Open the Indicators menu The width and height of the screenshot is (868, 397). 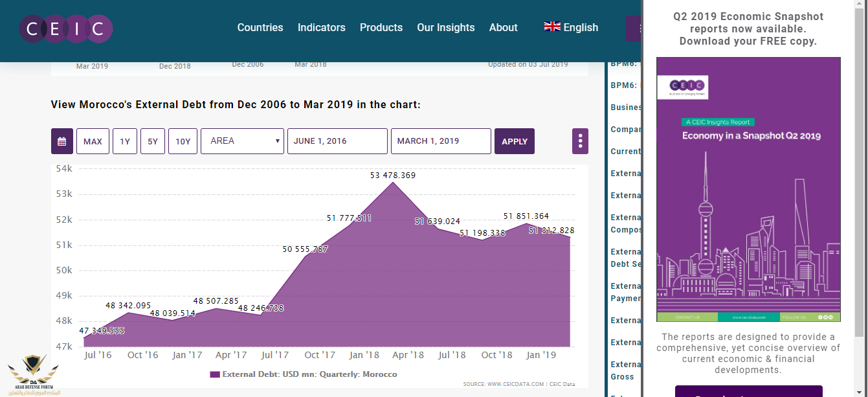(321, 27)
